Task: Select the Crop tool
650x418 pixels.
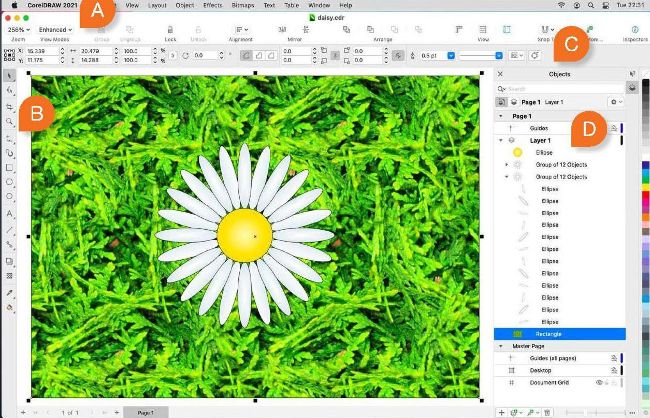Action: [x=10, y=106]
